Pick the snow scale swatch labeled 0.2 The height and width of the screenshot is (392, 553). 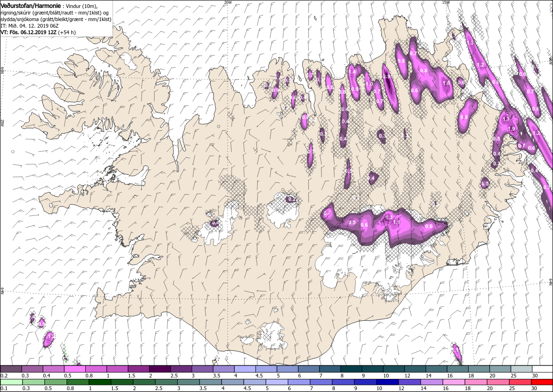11,369
